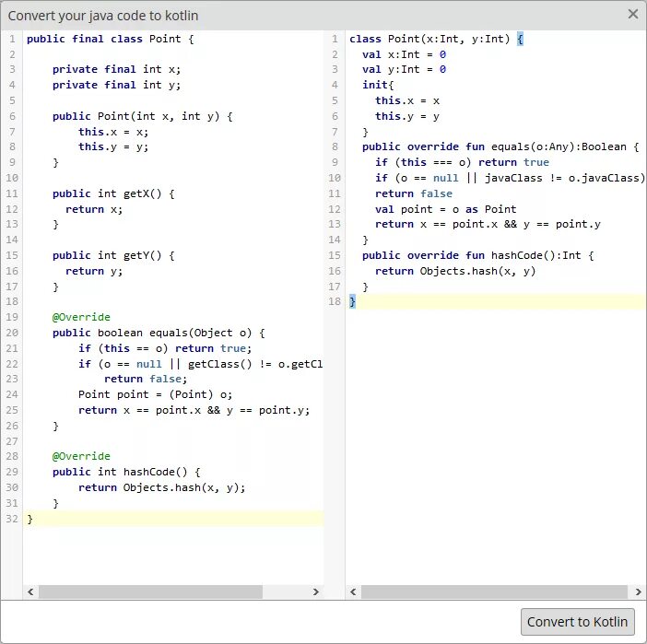Click line number 10 in Java gutter
The image size is (647, 644).
pyautogui.click(x=12, y=178)
